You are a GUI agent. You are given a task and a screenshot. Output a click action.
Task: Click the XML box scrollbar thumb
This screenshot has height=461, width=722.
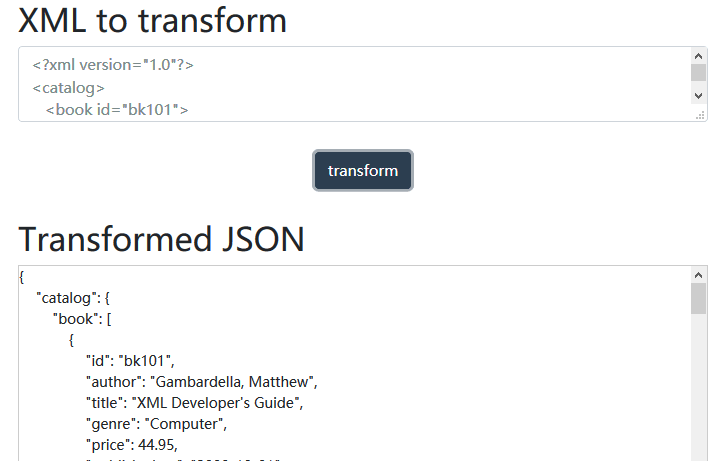coord(698,72)
